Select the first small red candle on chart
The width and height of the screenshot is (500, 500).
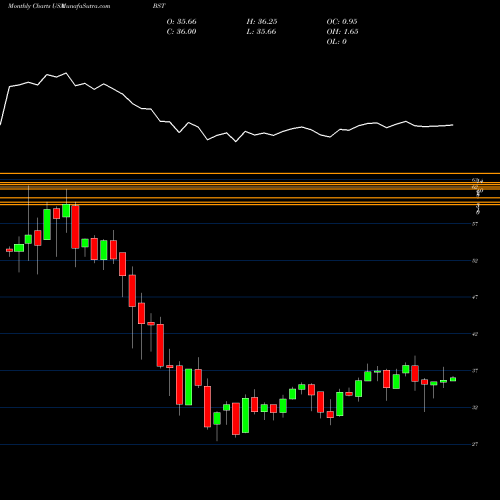[x=9, y=250]
